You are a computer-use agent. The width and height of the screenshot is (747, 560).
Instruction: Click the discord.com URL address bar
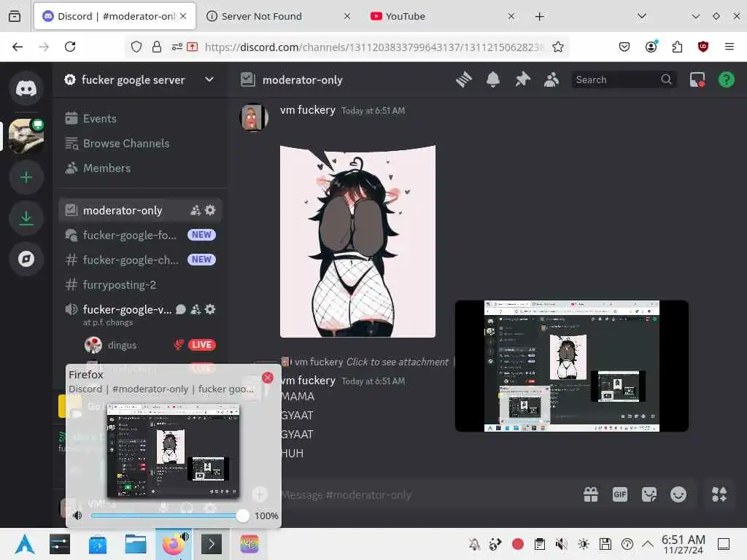[374, 47]
